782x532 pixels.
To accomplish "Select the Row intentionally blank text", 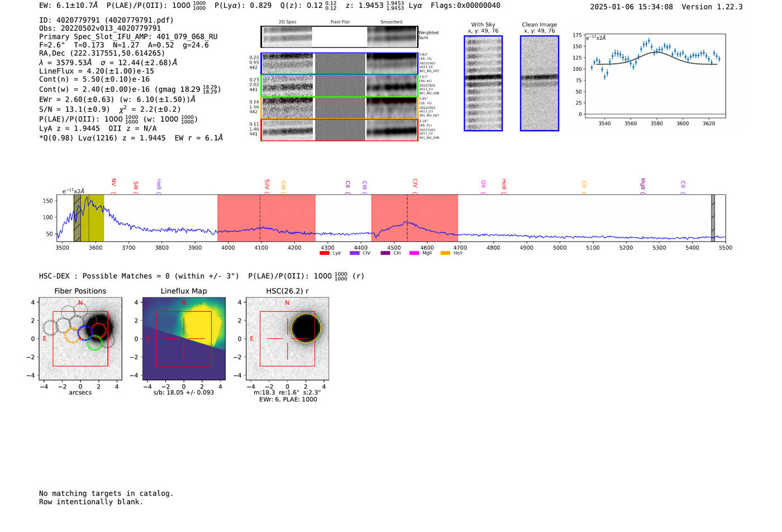I will pos(91,502).
